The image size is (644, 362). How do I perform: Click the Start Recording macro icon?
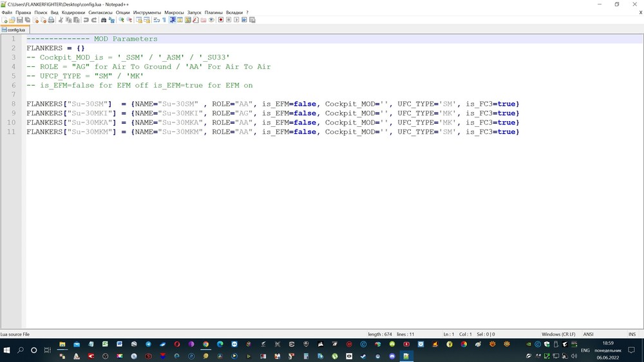(220, 20)
